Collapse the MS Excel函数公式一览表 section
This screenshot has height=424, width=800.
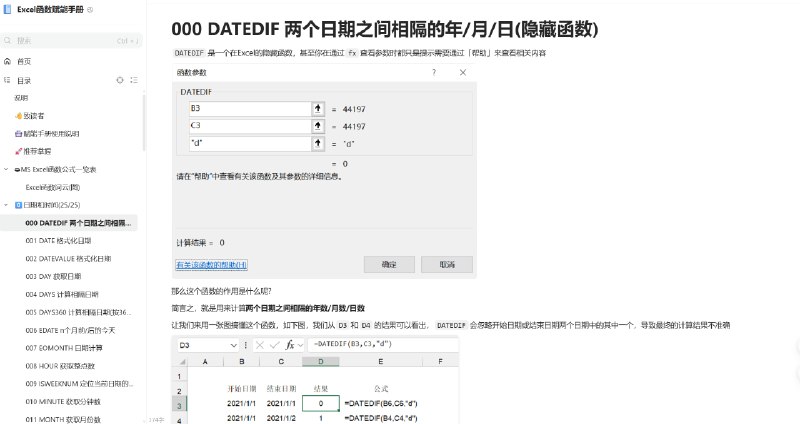(6, 169)
